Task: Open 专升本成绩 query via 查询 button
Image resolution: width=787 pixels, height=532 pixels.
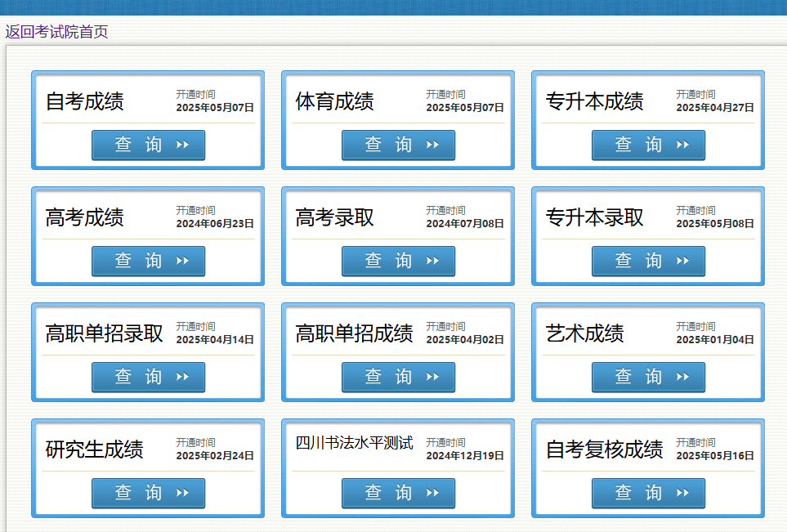Action: click(648, 145)
